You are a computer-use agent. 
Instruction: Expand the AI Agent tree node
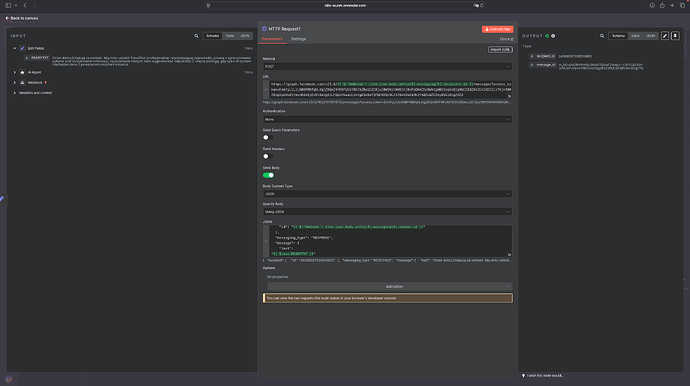tap(15, 72)
